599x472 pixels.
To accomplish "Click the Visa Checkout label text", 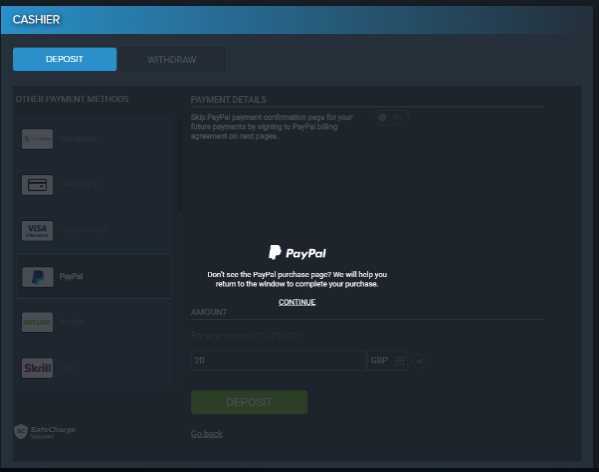I will tap(83, 230).
